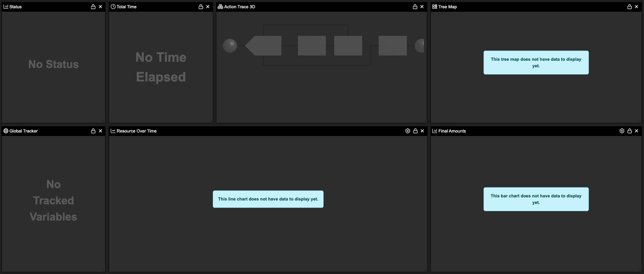This screenshot has width=644, height=274.
Task: Close the Global Tracker panel
Action: click(x=100, y=131)
